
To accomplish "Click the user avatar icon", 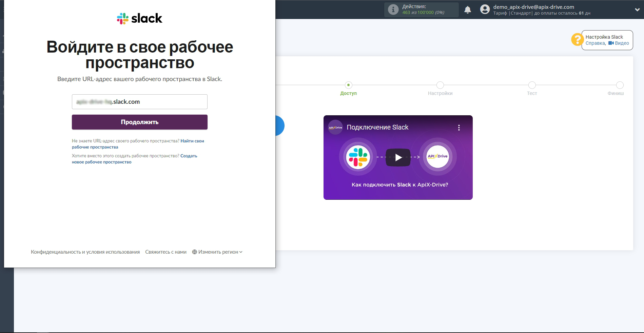I will coord(485,9).
